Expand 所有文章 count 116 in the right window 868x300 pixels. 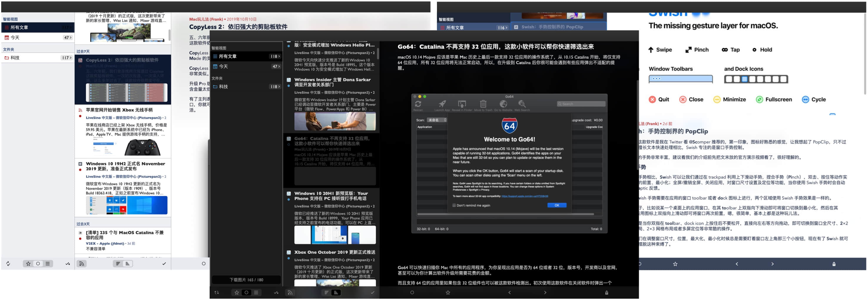tap(502, 28)
